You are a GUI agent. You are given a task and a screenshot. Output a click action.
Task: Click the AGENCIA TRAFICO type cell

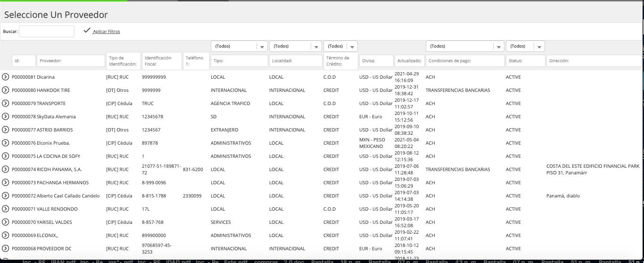tap(231, 103)
